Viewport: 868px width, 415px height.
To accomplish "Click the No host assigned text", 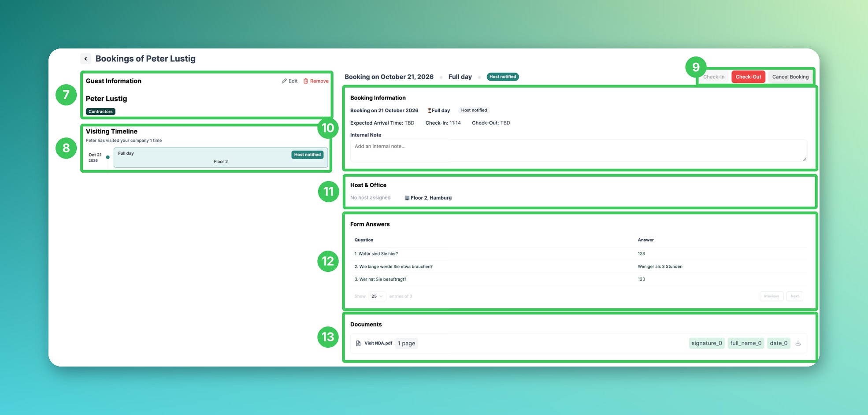I will click(x=371, y=198).
